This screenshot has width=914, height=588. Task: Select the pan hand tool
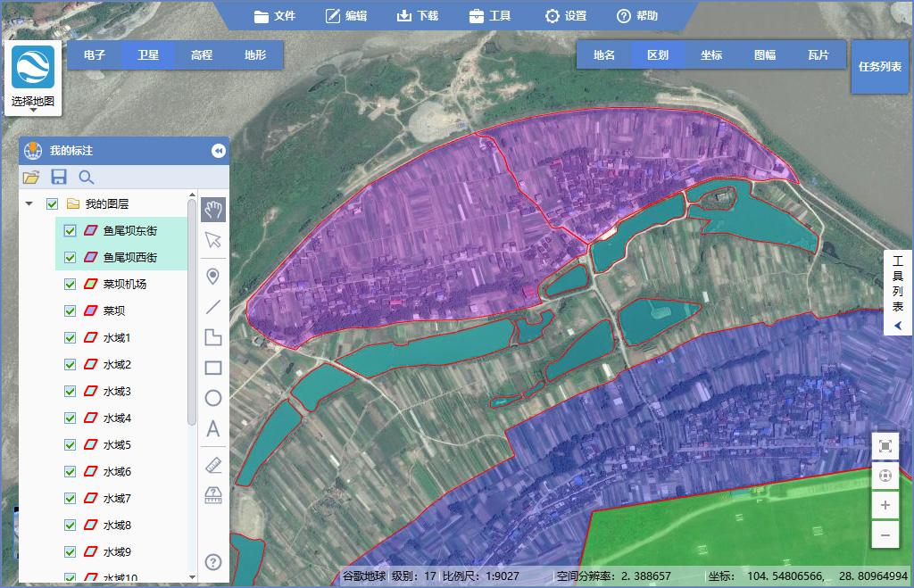click(213, 209)
